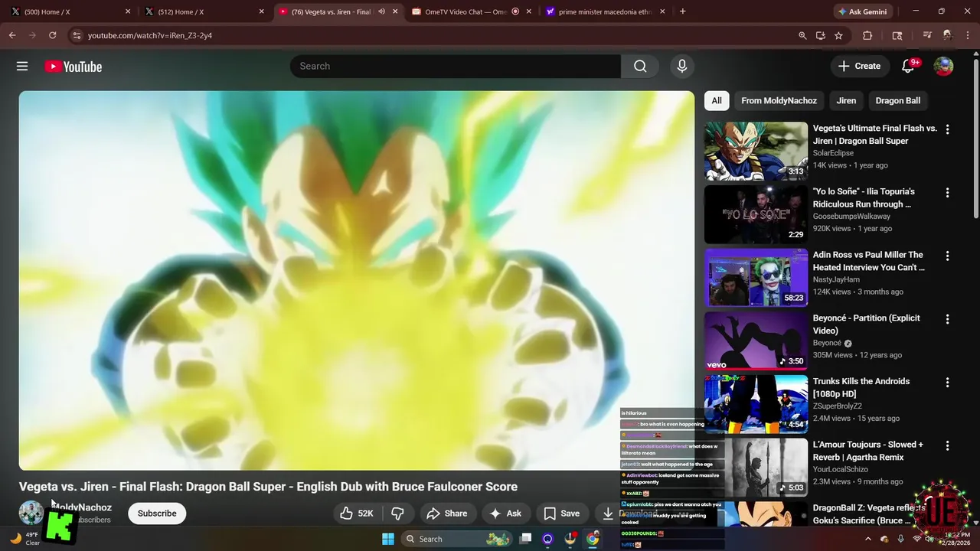Click the Windows taskbar Search box
The height and width of the screenshot is (551, 980).
point(456,539)
